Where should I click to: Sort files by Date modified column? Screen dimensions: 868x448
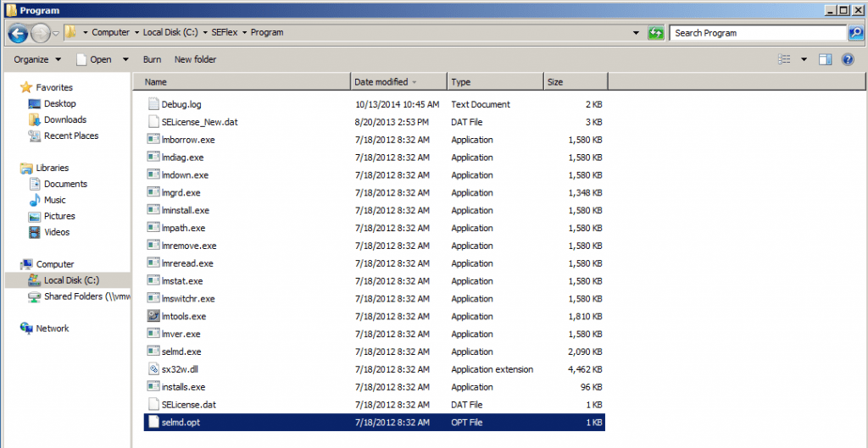pyautogui.click(x=381, y=82)
